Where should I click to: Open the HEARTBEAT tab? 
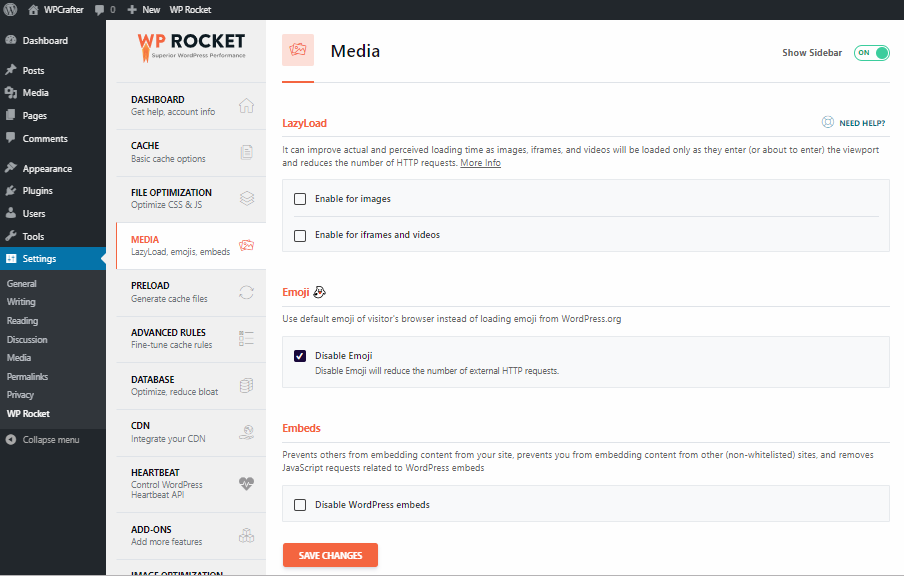[x=191, y=484]
